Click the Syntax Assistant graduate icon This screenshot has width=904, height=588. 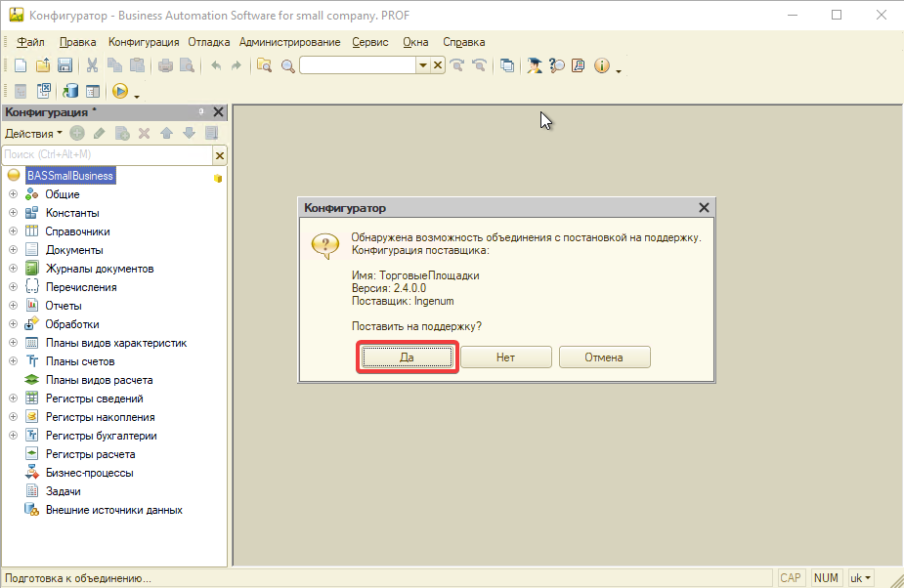click(535, 65)
